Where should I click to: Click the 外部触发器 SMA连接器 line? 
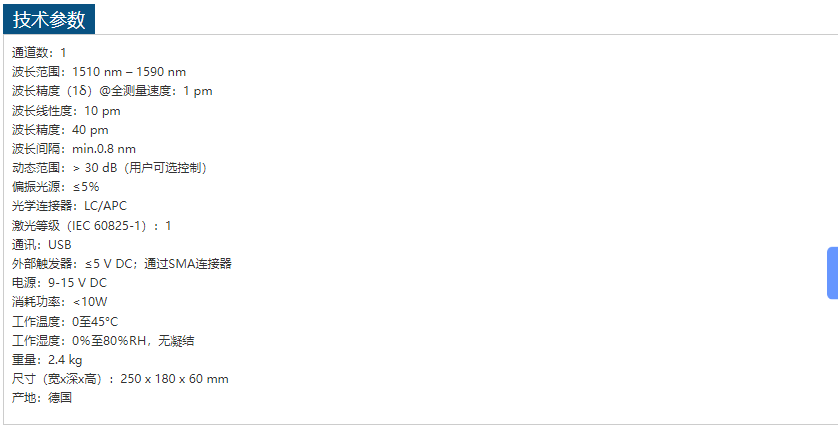(122, 264)
